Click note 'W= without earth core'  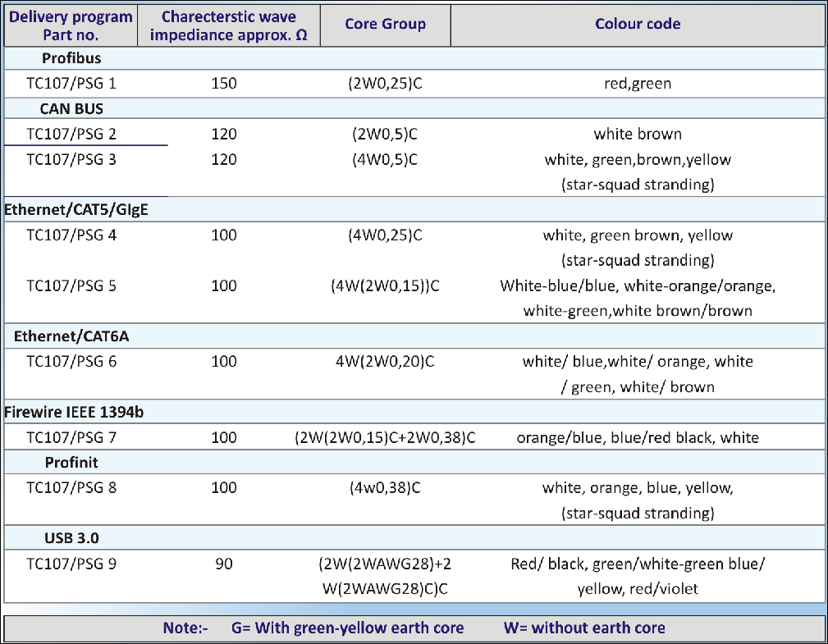(x=584, y=628)
